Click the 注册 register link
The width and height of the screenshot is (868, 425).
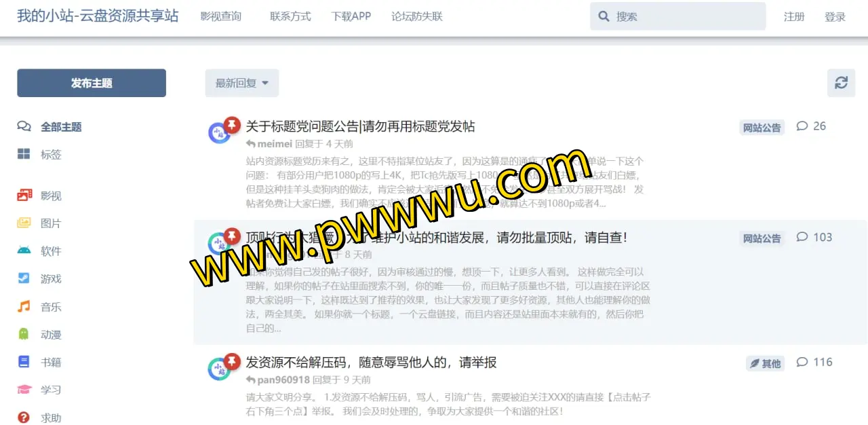click(x=794, y=17)
